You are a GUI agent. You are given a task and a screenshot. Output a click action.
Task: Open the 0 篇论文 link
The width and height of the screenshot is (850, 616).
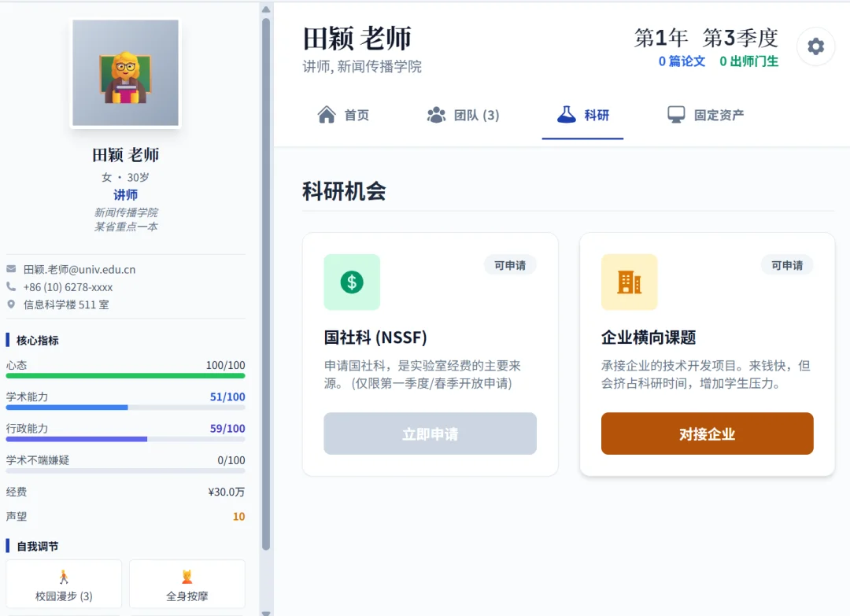point(682,61)
